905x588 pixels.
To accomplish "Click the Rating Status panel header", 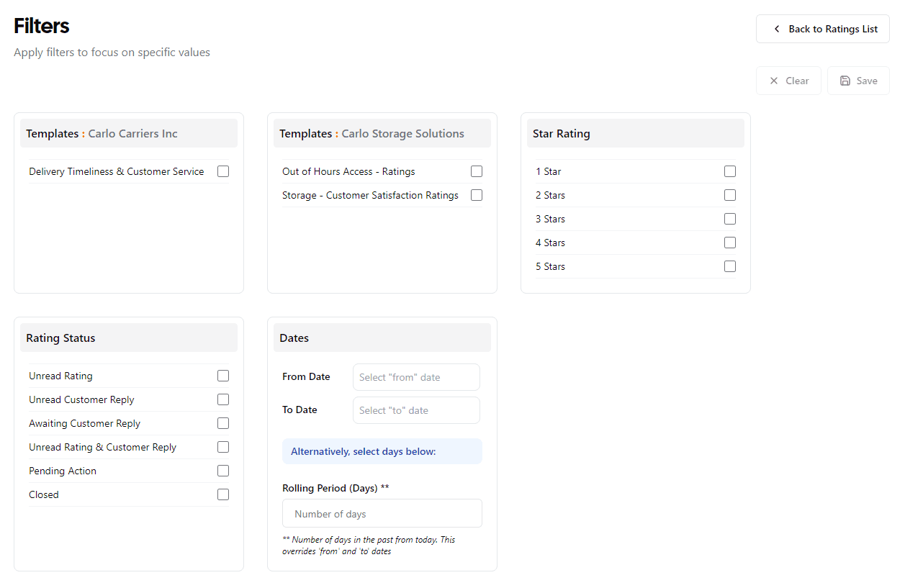I will 129,338.
